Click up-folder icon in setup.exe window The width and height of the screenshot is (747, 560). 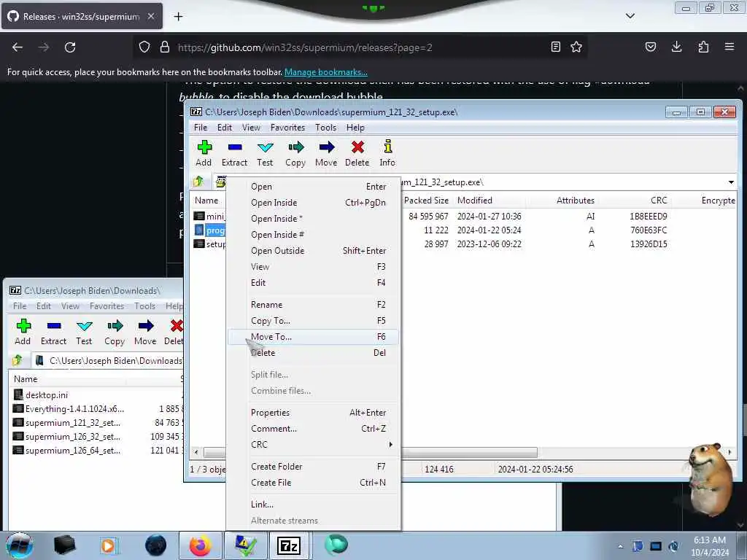[x=198, y=182]
